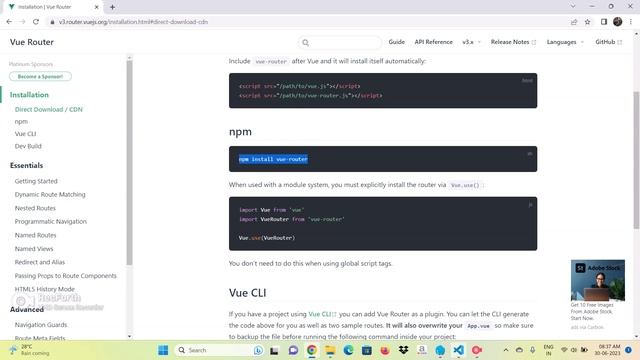Open Dropbox from the taskbar
The image size is (640, 360).
click(x=404, y=350)
